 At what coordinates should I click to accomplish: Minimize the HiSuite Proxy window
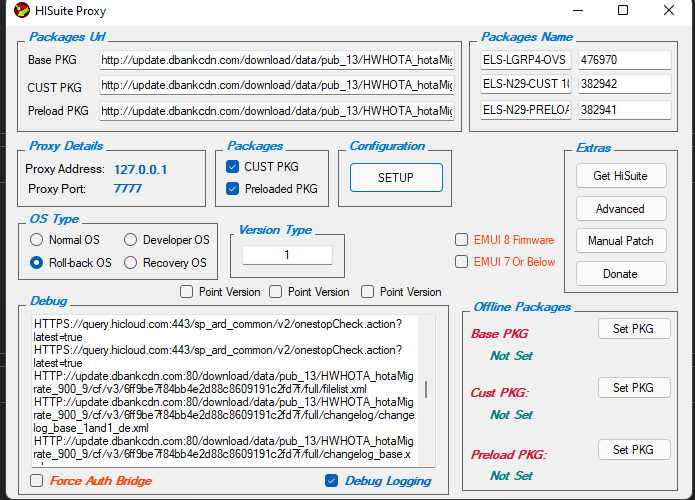[x=578, y=10]
